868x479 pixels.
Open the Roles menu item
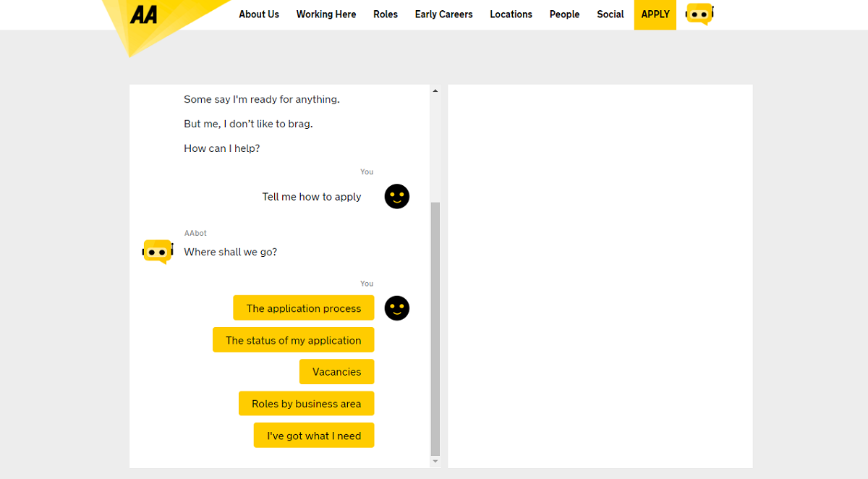[386, 14]
